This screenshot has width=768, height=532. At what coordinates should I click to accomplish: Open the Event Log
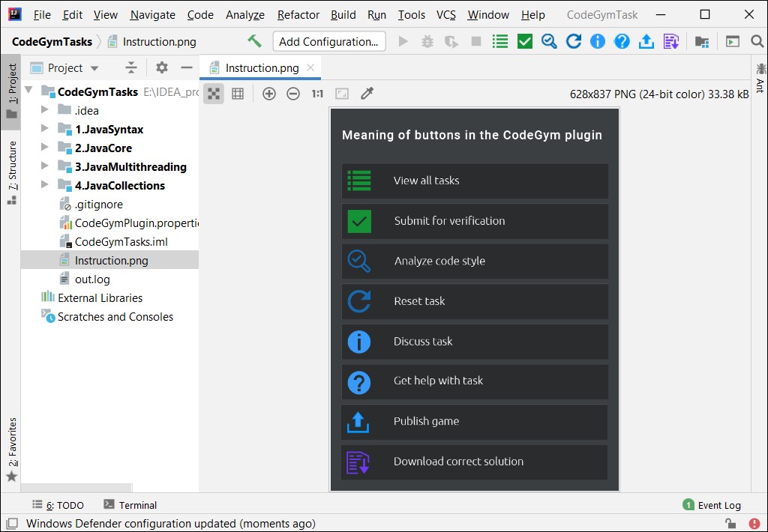coord(712,504)
